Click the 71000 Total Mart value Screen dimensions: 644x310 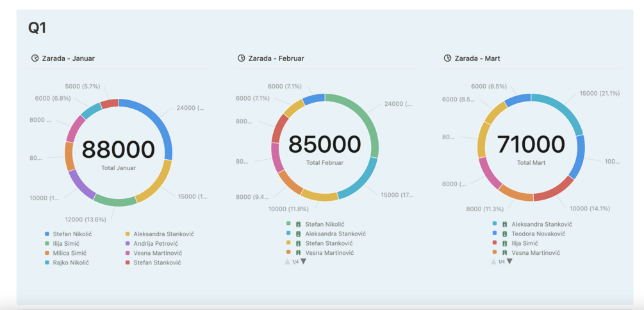(x=531, y=144)
